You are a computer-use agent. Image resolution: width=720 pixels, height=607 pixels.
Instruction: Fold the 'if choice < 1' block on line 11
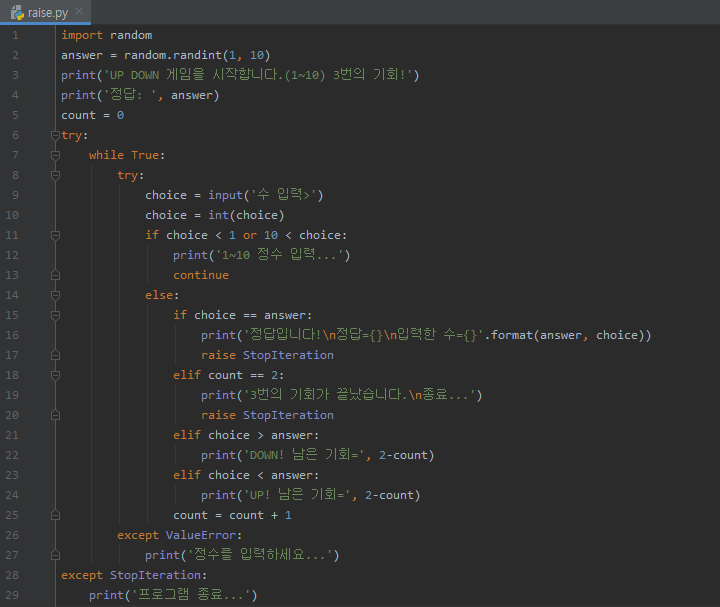(x=55, y=235)
